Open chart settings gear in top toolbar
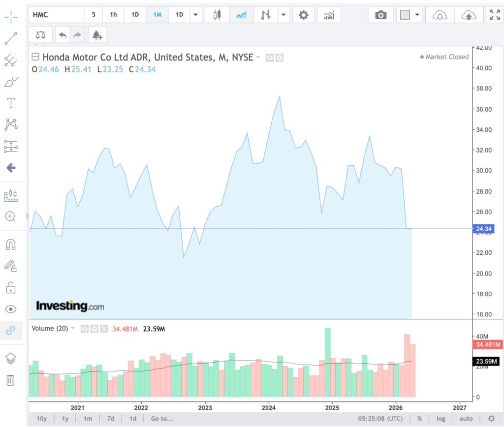This screenshot has height=427, width=504. (x=303, y=15)
